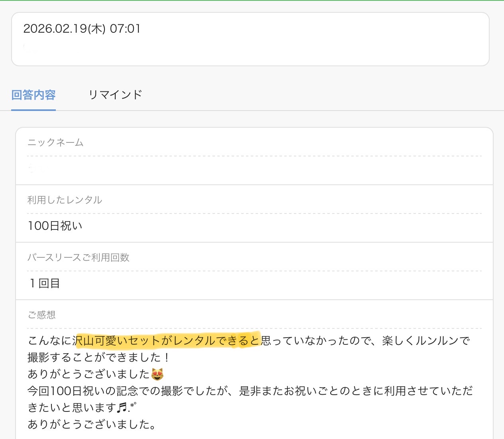Click the ニックネーム field label
The image size is (504, 439).
coord(55,142)
